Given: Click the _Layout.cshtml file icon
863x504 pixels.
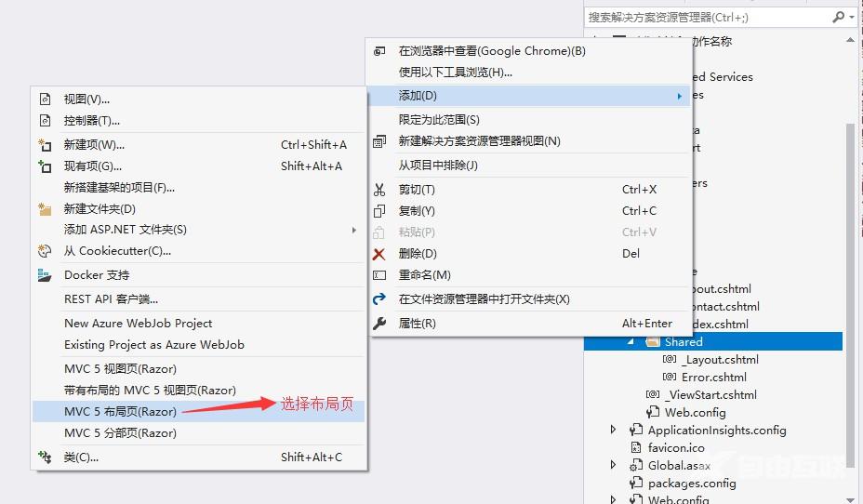Looking at the screenshot, I should click(670, 359).
